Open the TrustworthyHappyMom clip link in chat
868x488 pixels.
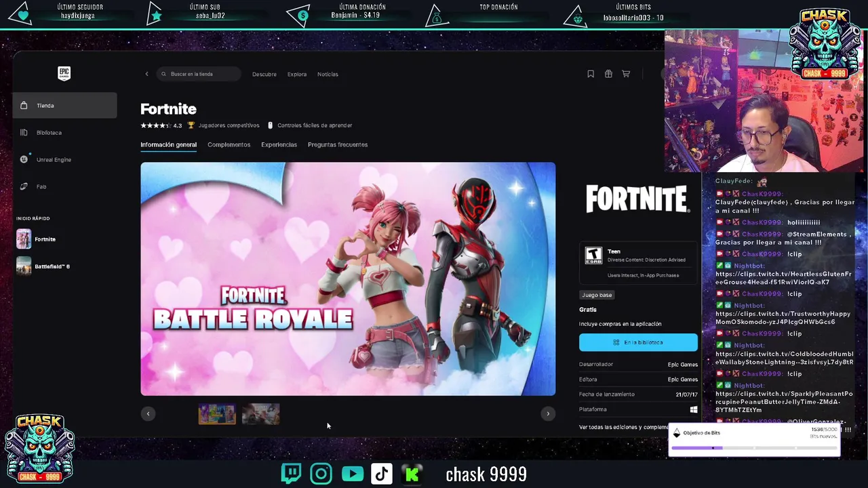(x=783, y=318)
